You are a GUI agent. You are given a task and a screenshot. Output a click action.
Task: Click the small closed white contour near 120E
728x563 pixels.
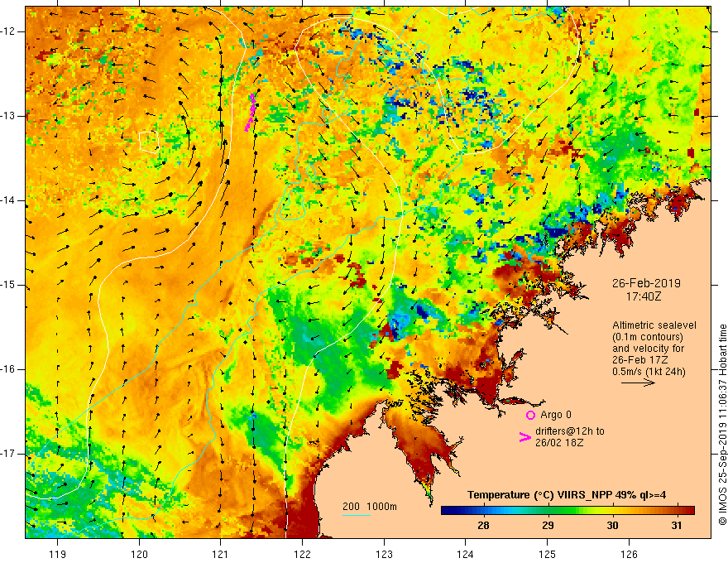[149, 142]
